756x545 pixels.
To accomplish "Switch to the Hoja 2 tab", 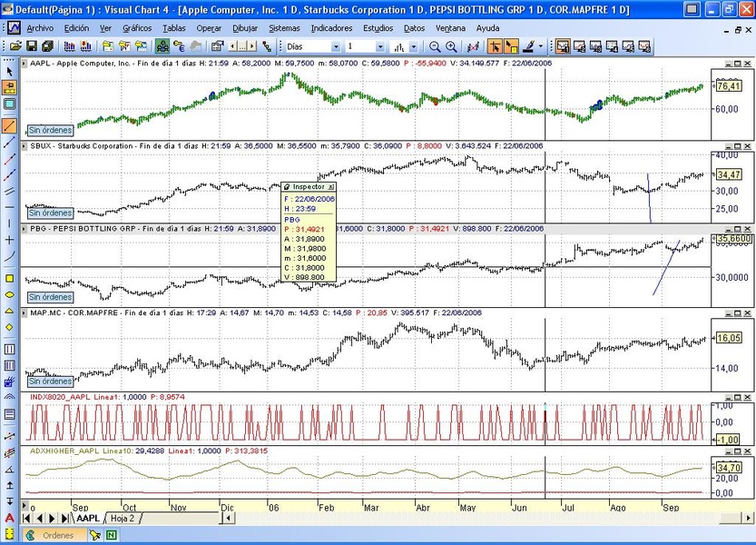I will click(x=123, y=518).
